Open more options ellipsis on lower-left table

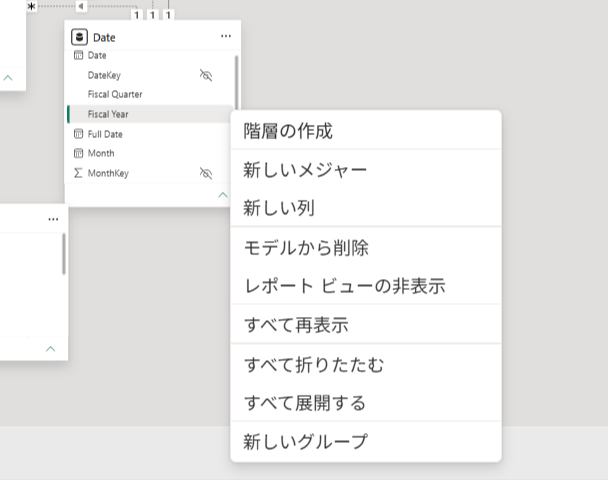pyautogui.click(x=53, y=219)
